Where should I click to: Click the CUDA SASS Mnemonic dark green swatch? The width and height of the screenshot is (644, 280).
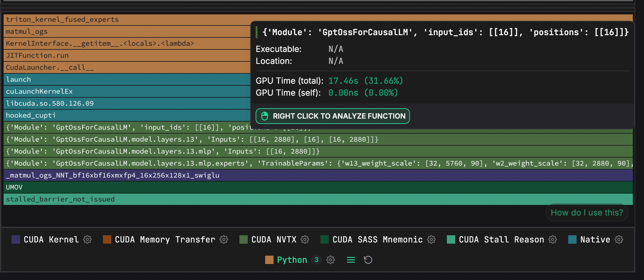coord(325,239)
